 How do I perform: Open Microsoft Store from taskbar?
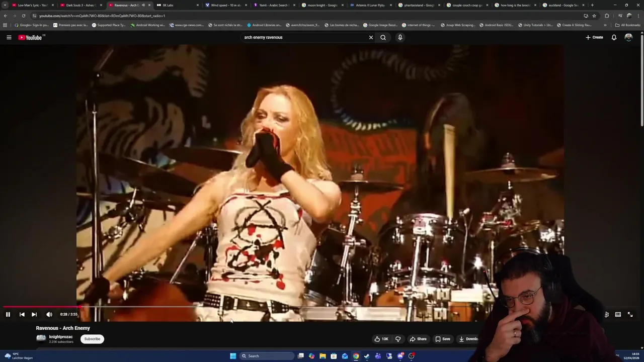point(334,356)
